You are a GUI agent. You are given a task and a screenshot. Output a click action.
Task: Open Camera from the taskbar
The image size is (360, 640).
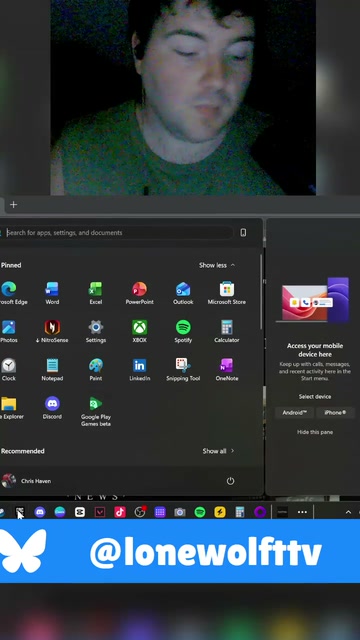(180, 512)
